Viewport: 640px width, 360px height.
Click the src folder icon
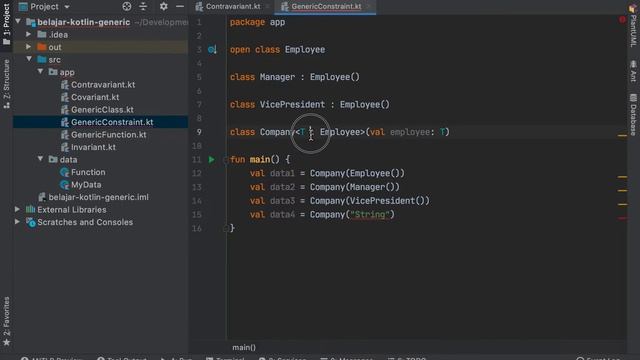coord(42,60)
